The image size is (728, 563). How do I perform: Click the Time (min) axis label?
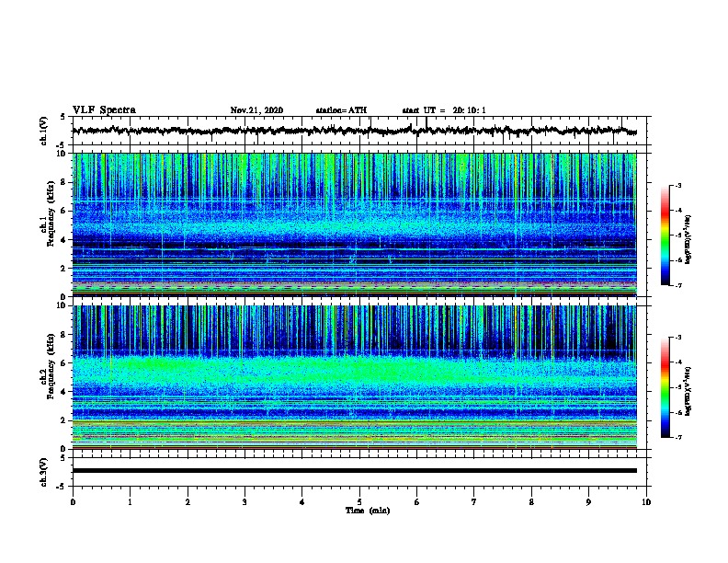click(368, 511)
